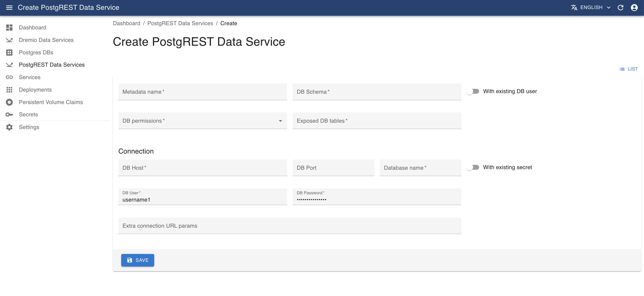
Task: Click the floppy disk icon on Save
Action: pos(129,260)
